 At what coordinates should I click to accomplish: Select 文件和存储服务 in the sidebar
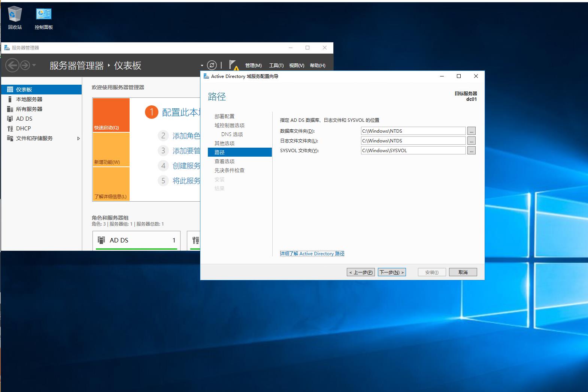coord(41,138)
